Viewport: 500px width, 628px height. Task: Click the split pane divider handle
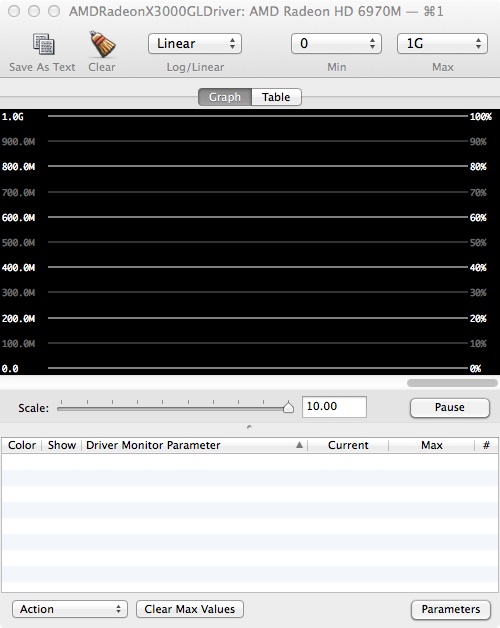(249, 427)
